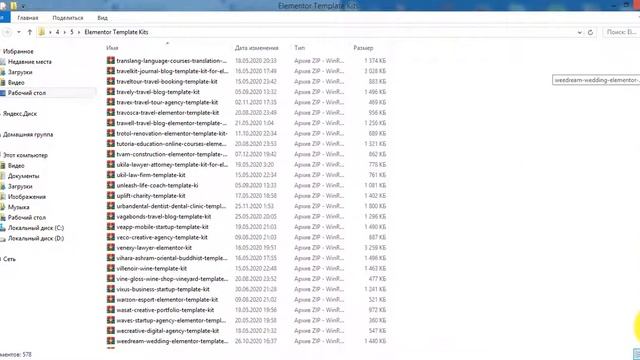Viewport: 640px width, 360px height.
Task: Click archive icon of travex-travel-tour-agency file
Action: click(111, 102)
